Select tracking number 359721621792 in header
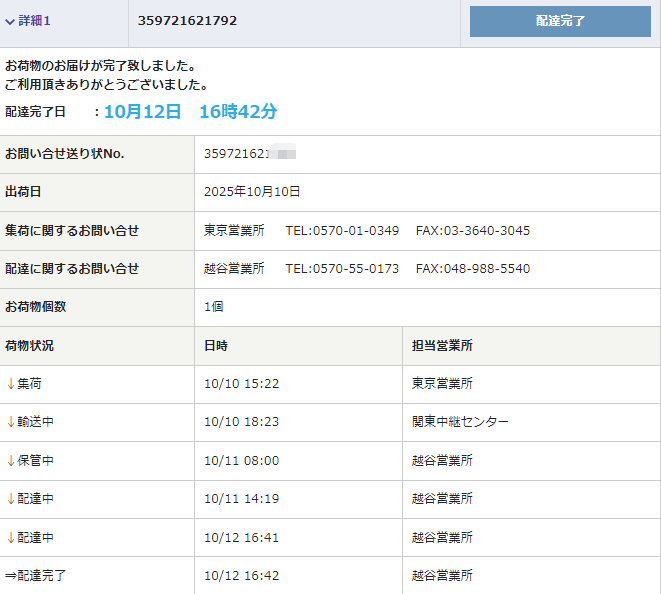The image size is (661, 594). pyautogui.click(x=187, y=21)
